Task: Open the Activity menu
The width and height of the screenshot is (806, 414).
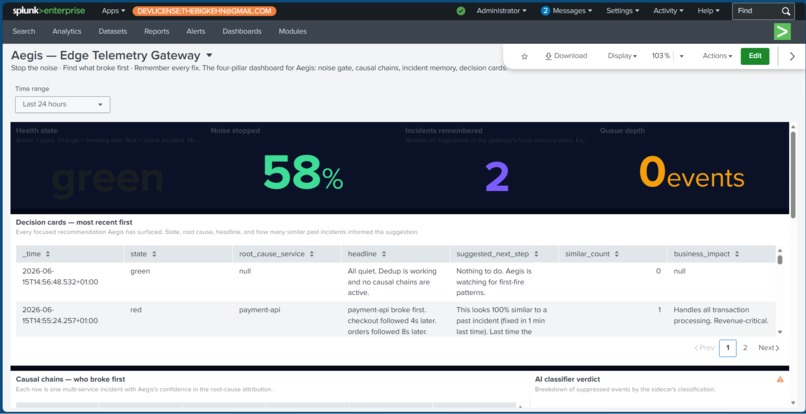Action: coord(668,11)
